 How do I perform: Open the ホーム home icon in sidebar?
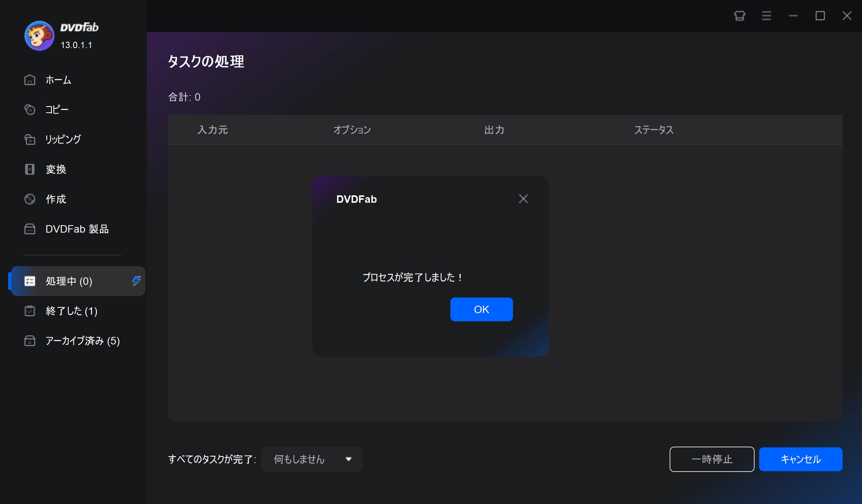(x=30, y=80)
